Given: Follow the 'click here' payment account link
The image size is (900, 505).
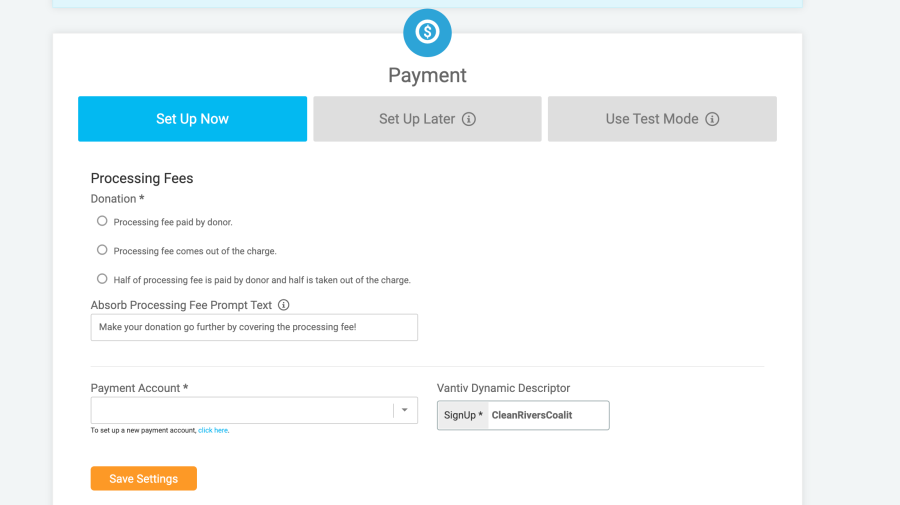Looking at the screenshot, I should coord(213,430).
